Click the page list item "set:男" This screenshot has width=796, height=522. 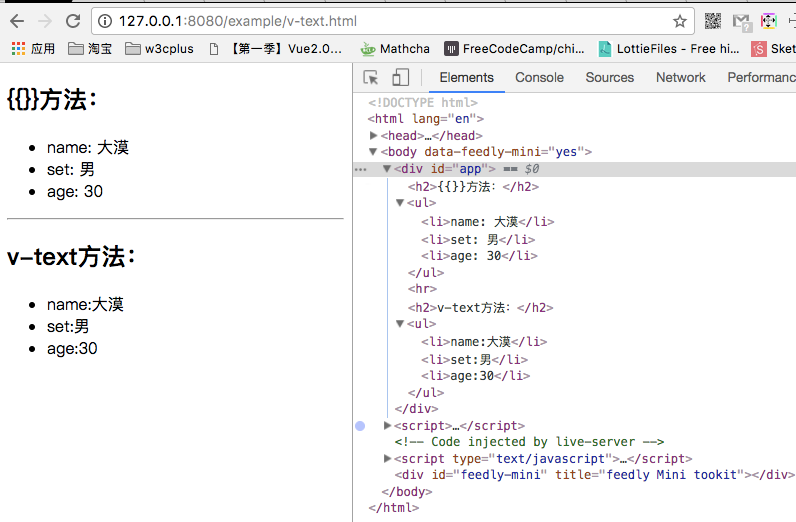(68, 327)
